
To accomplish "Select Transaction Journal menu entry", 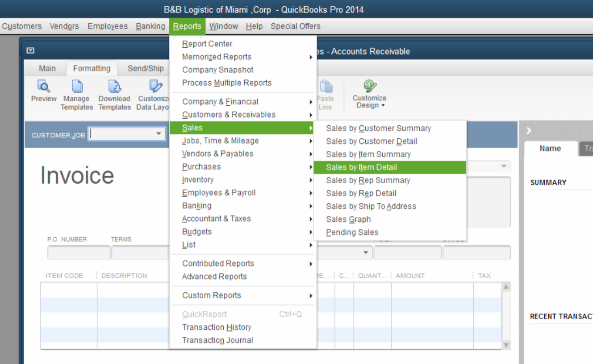I will coord(217,340).
